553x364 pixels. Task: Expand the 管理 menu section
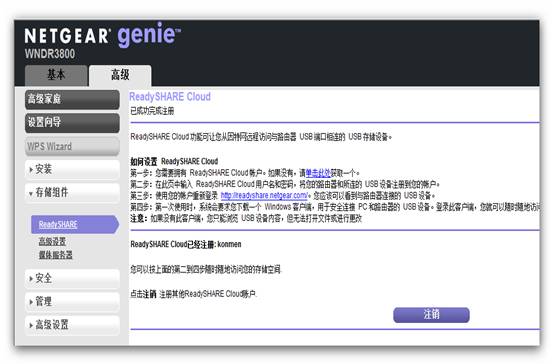[x=72, y=302]
